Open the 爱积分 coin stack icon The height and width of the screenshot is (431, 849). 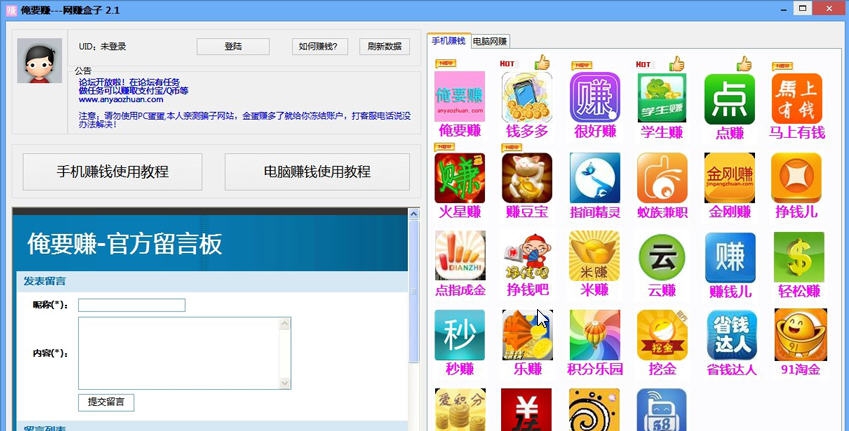click(460, 409)
